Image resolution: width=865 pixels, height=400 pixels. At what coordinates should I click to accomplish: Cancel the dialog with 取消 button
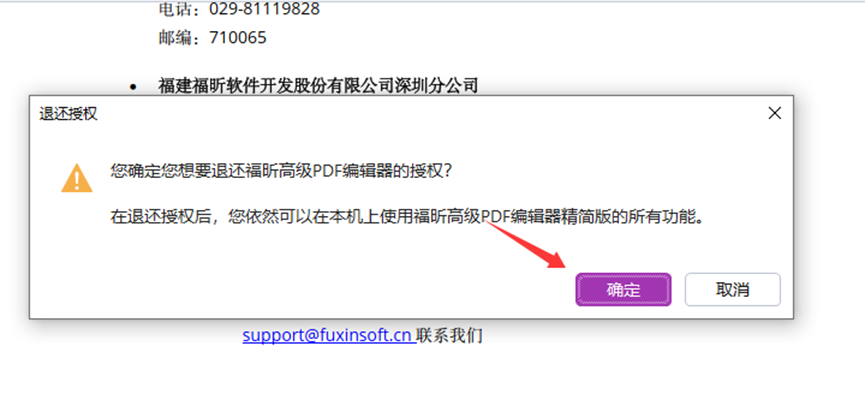[733, 290]
